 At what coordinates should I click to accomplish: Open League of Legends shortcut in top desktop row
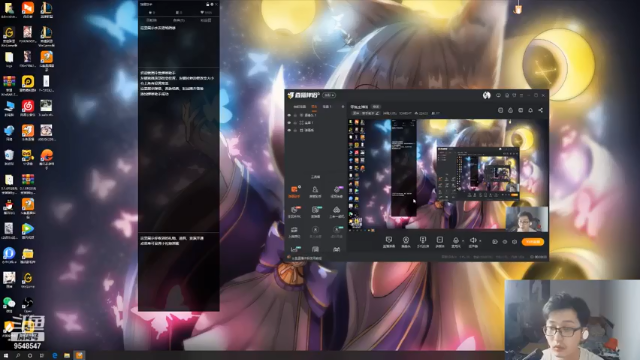pos(46,9)
